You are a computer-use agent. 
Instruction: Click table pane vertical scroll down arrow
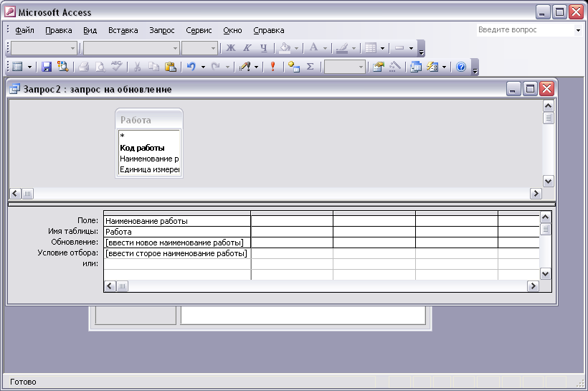[548, 182]
